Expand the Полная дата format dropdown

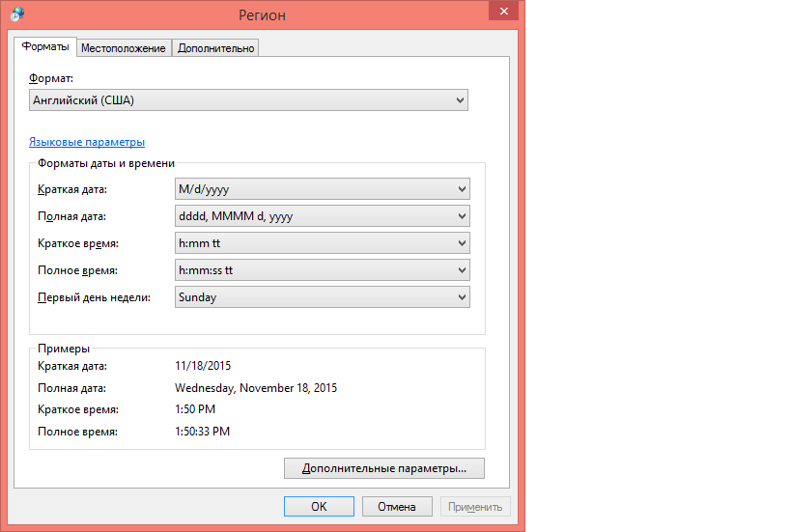coord(323,216)
